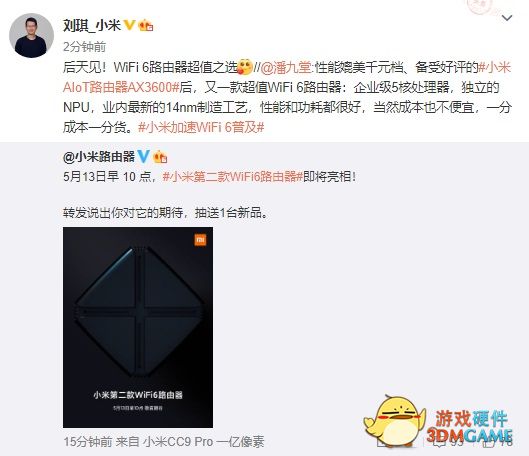Open the #小米第二款WiFi6路由器# hashtag
This screenshot has width=529, height=456.
233,176
